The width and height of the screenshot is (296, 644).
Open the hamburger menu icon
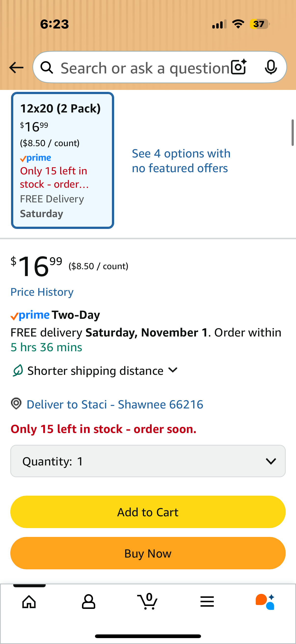point(207,602)
